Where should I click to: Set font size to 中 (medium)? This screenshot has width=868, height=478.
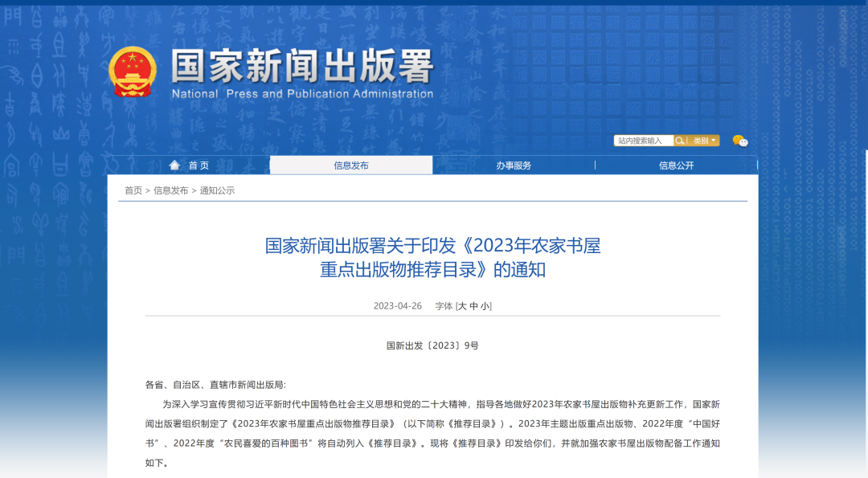tap(473, 306)
